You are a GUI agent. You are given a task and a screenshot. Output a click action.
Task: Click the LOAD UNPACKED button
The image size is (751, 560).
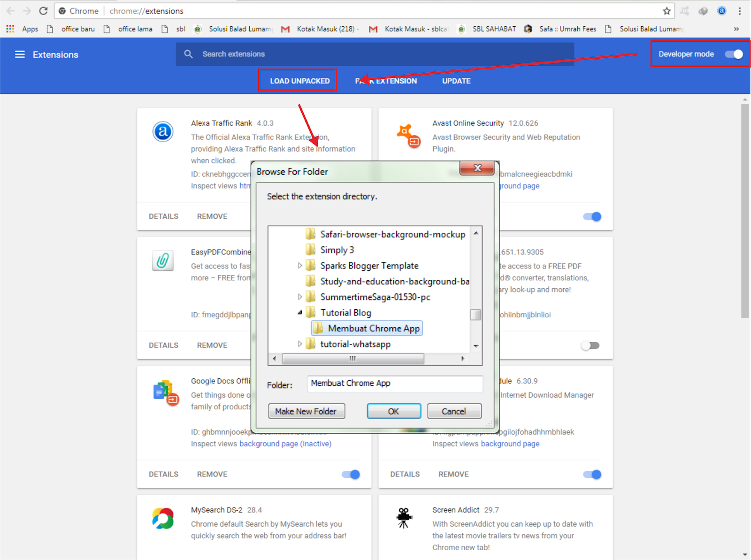tap(300, 81)
